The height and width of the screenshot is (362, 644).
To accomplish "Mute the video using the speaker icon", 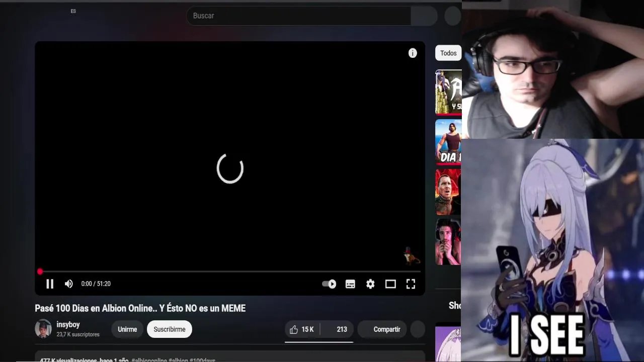I will coord(69,284).
